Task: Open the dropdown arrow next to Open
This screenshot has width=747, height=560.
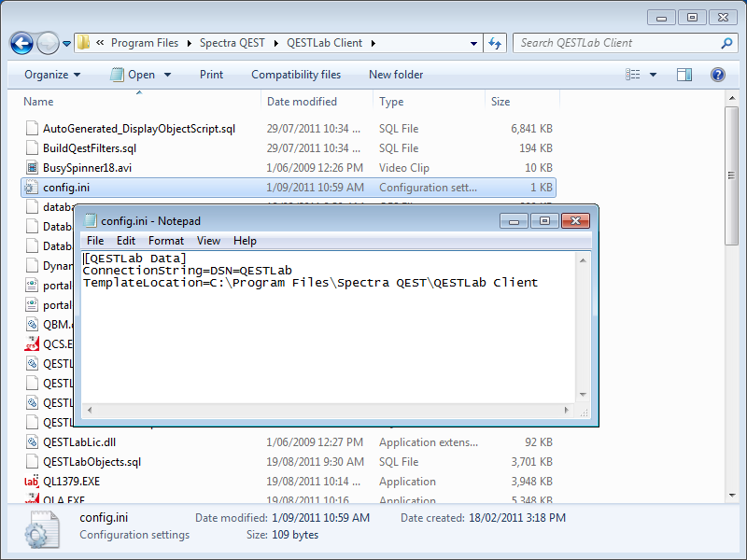Action: click(x=167, y=75)
